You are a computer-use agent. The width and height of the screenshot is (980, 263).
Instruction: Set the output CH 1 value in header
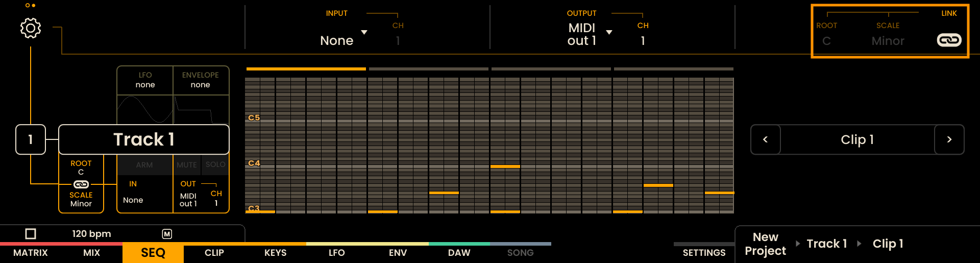pyautogui.click(x=643, y=41)
